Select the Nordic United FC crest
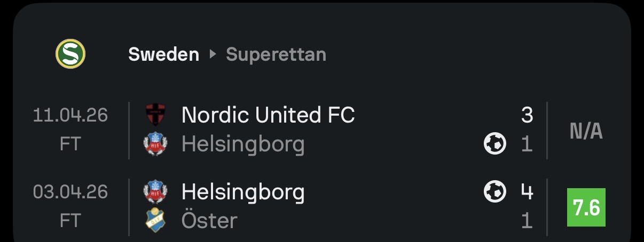 coord(155,115)
